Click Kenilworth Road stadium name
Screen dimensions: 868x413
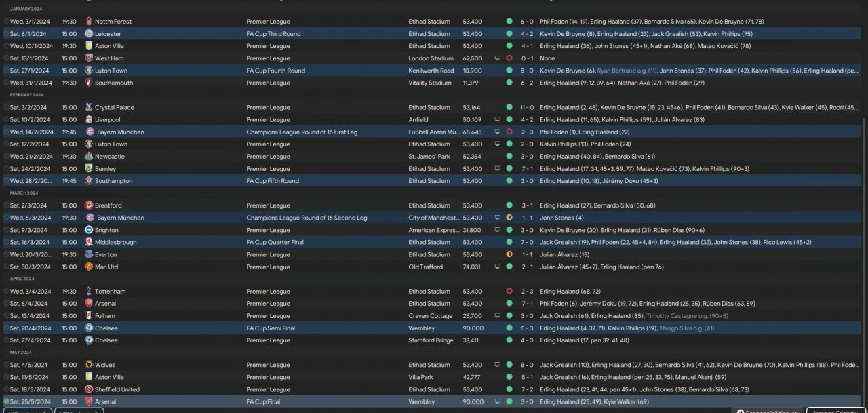(x=431, y=71)
